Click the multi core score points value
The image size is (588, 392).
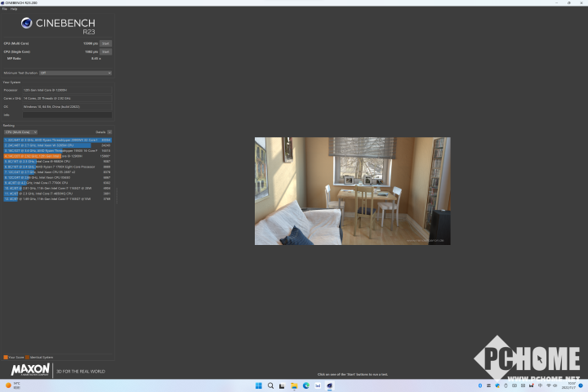tap(91, 43)
